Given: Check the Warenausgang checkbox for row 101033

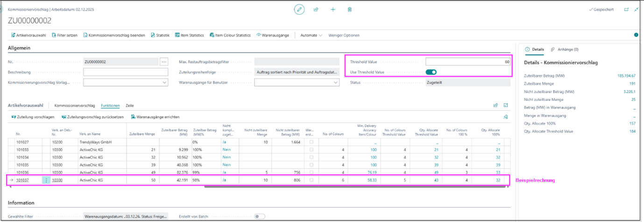Looking at the screenshot, I should [x=311, y=149].
